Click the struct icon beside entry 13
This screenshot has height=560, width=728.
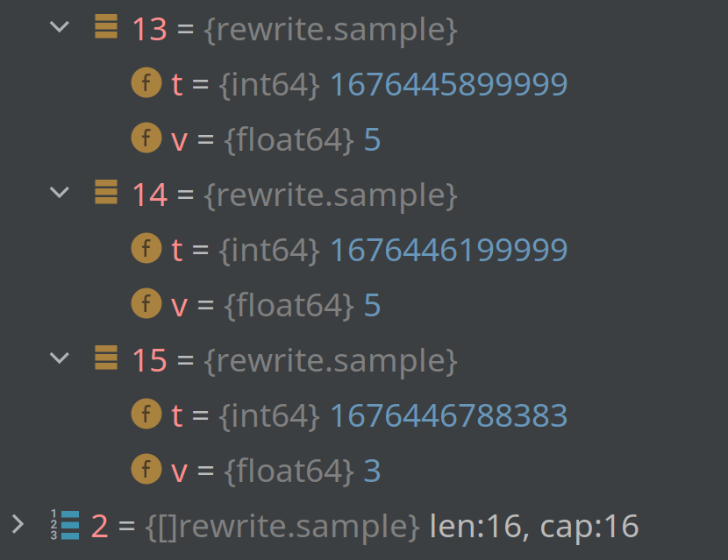(x=105, y=28)
